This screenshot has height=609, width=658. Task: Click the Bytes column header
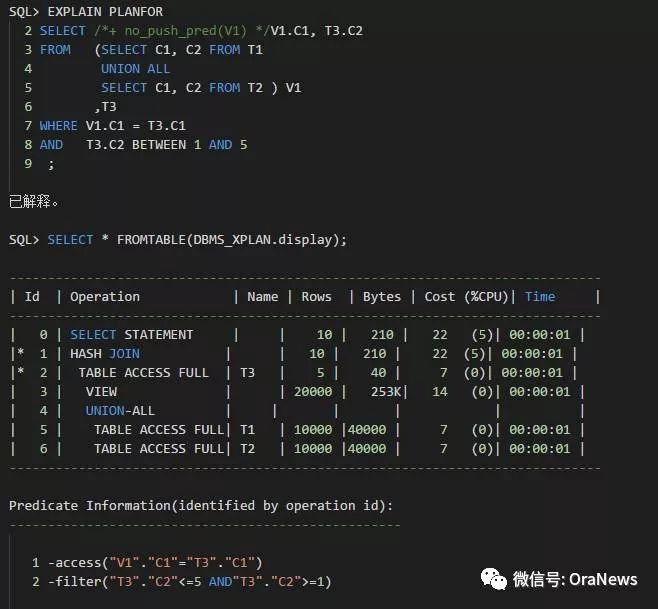click(381, 297)
